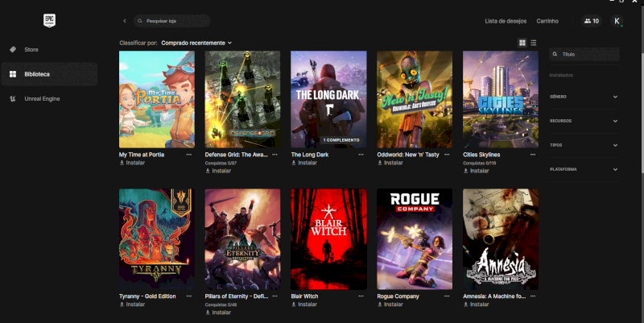Install Pillars of Eternity
The width and height of the screenshot is (644, 323).
click(218, 313)
